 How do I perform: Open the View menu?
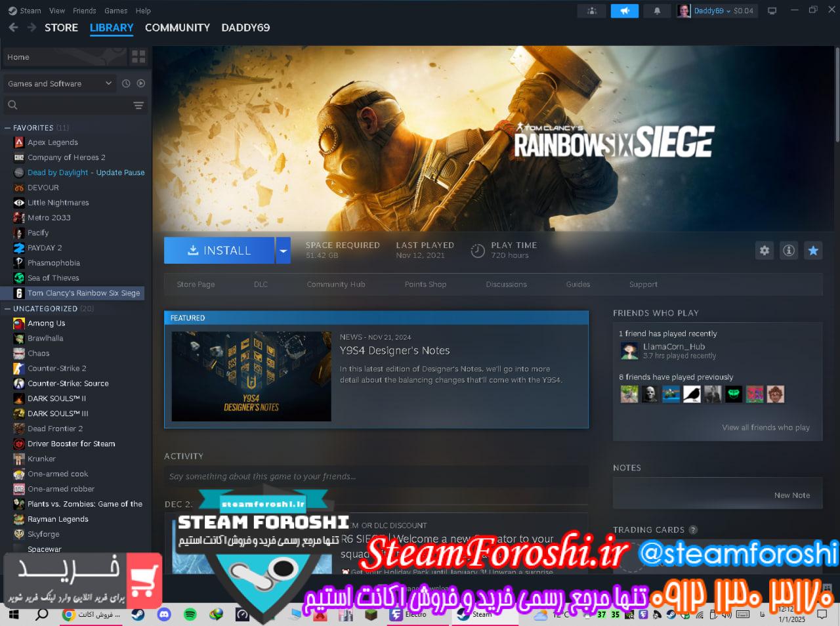57,10
